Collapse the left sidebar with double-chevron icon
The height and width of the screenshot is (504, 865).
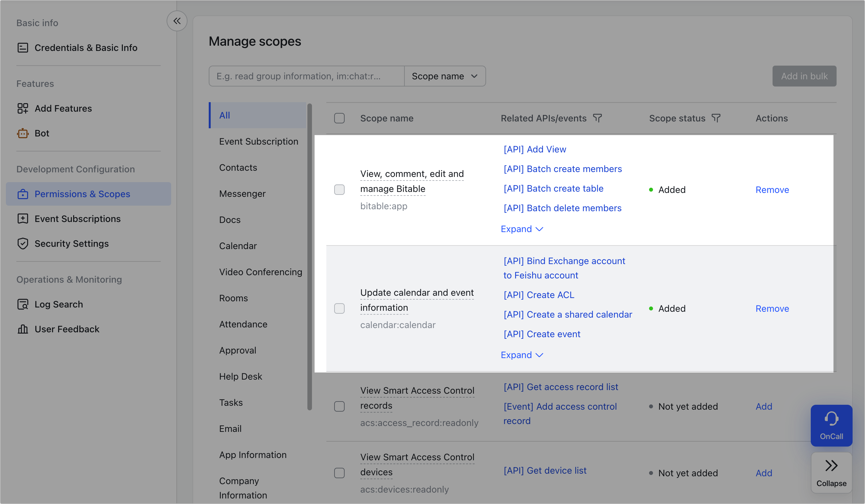(x=177, y=21)
